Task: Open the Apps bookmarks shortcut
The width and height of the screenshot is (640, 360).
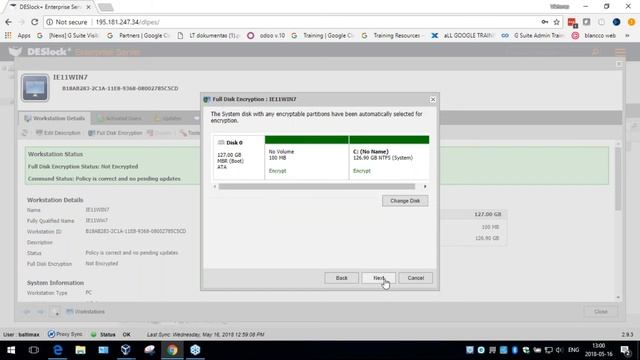Action: pyautogui.click(x=18, y=36)
